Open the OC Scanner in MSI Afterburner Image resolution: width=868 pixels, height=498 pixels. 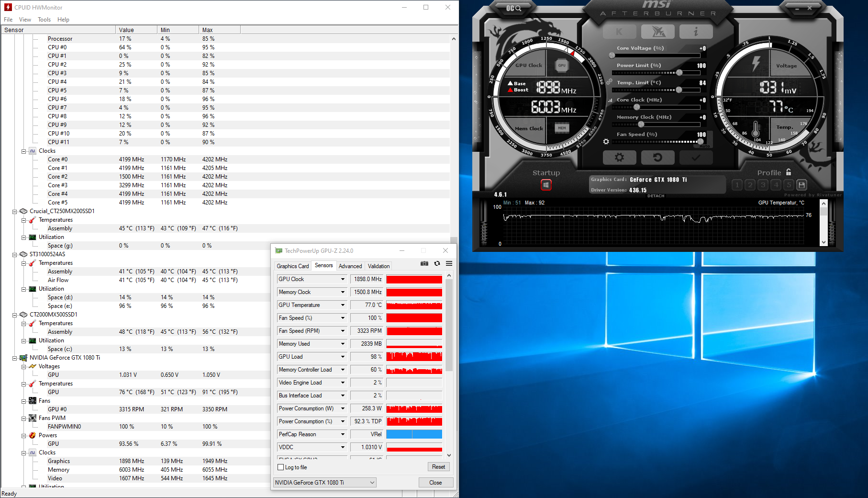[513, 8]
